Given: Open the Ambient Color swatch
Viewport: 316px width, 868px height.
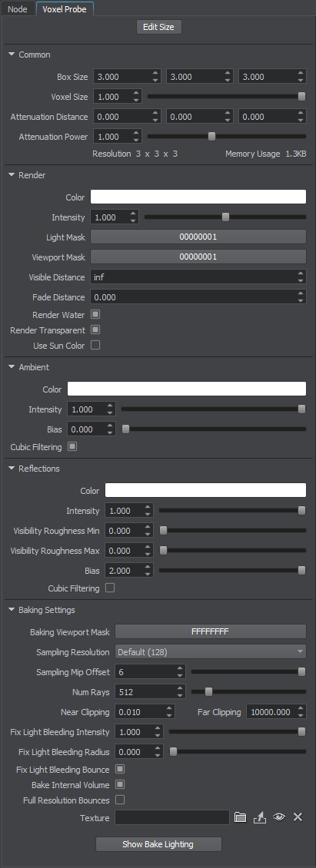Looking at the screenshot, I should click(x=186, y=389).
